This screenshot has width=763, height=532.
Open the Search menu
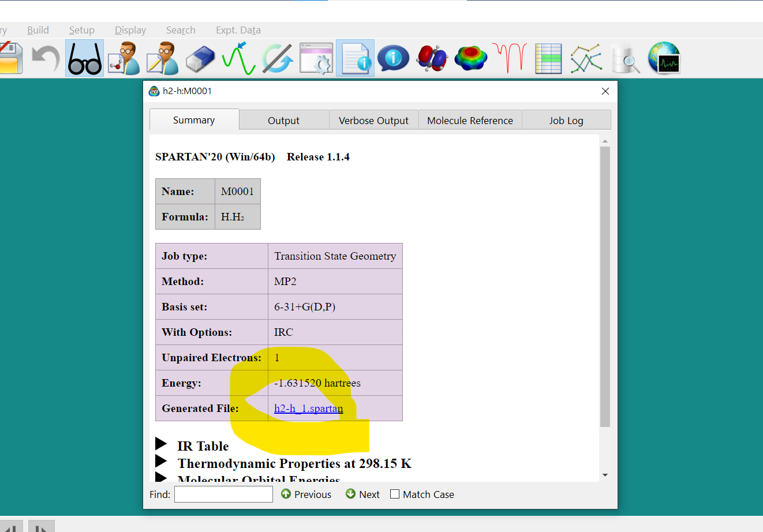(x=181, y=30)
